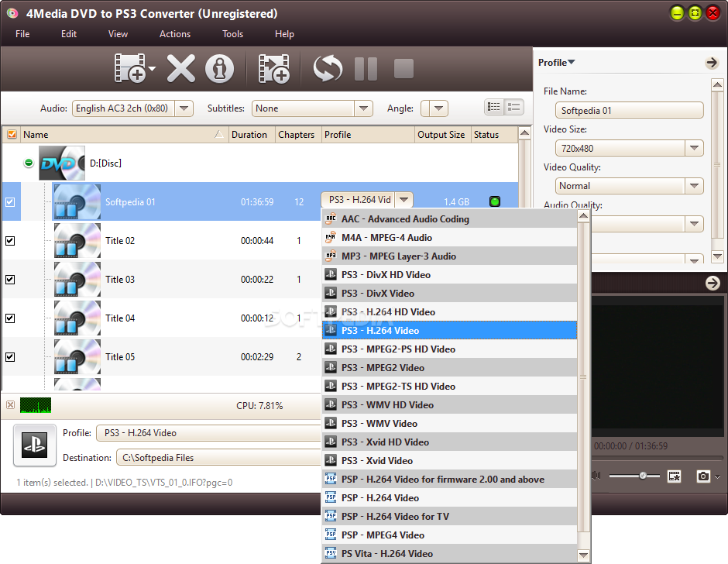Open the Edit menu
Screen dimensions: 728x564
click(x=69, y=34)
